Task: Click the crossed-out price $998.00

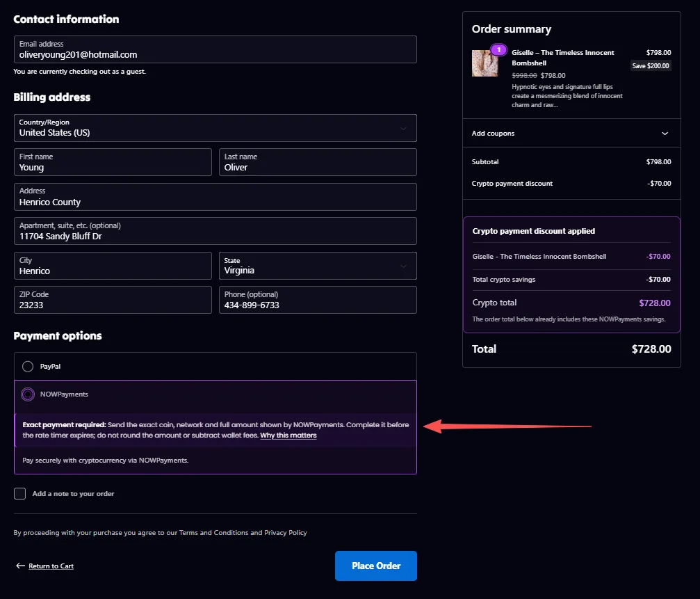Action: (x=524, y=76)
